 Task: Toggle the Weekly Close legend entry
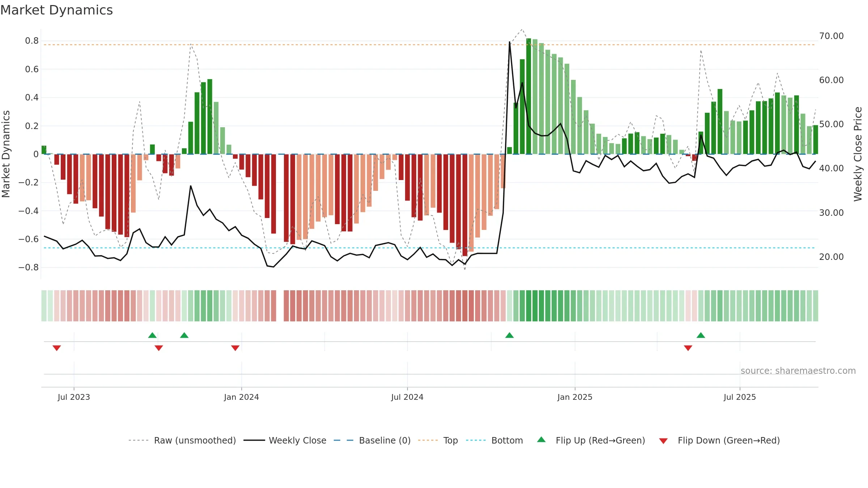click(285, 440)
